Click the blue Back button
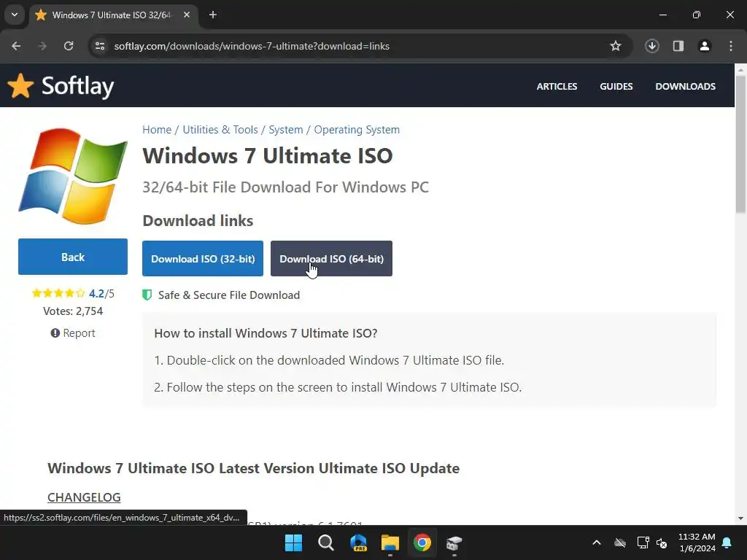 73,257
